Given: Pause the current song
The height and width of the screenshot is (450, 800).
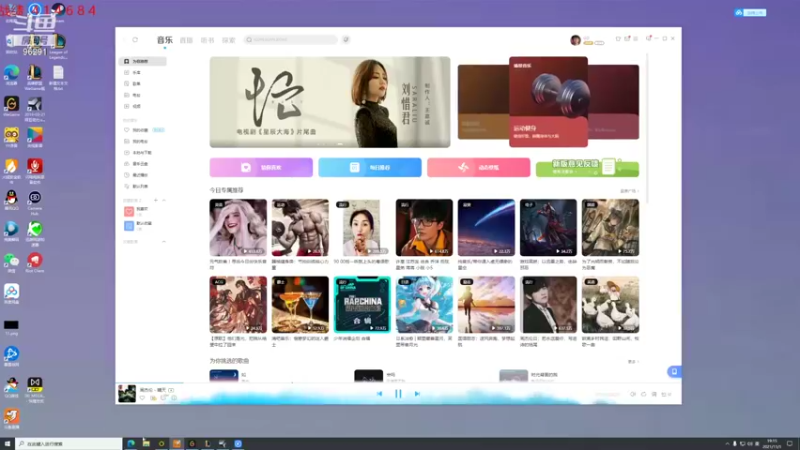Looking at the screenshot, I should coord(398,394).
